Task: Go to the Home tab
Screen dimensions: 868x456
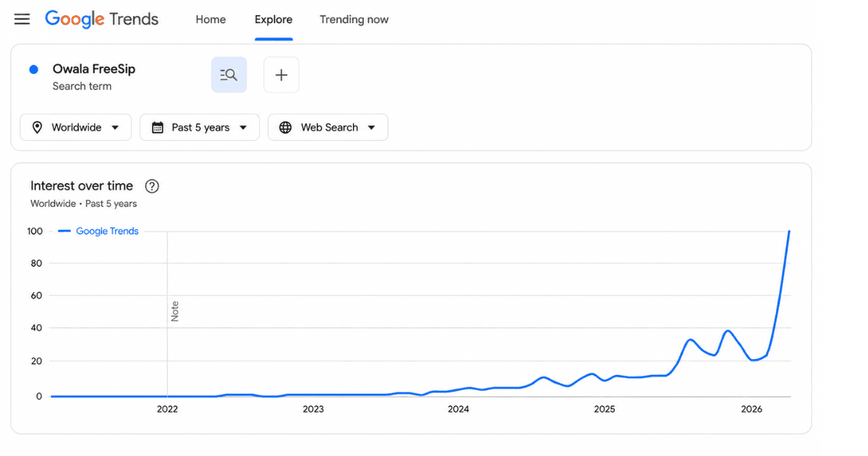Action: point(210,20)
